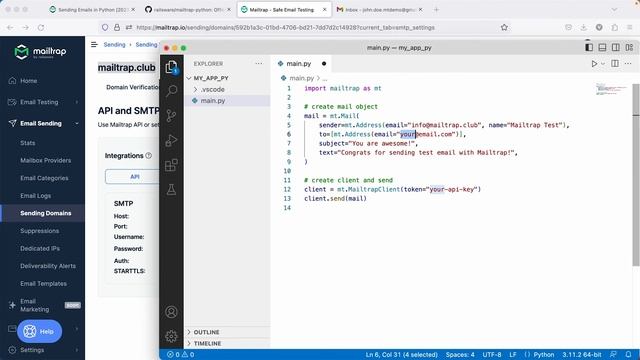
Task: Open editor More Actions menu
Action: tap(628, 64)
